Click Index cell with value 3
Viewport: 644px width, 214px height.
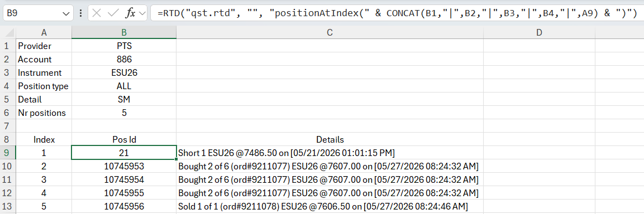(44, 179)
